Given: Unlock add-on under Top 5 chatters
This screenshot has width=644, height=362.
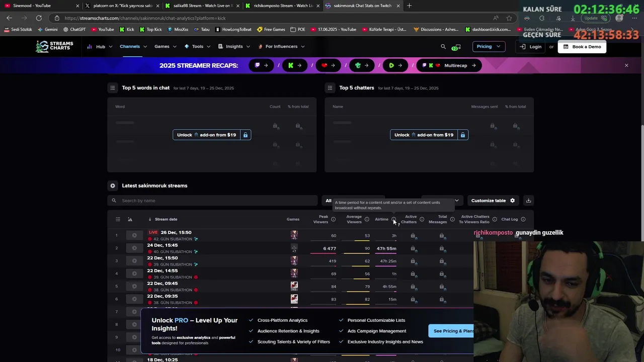Looking at the screenshot, I should 429,135.
